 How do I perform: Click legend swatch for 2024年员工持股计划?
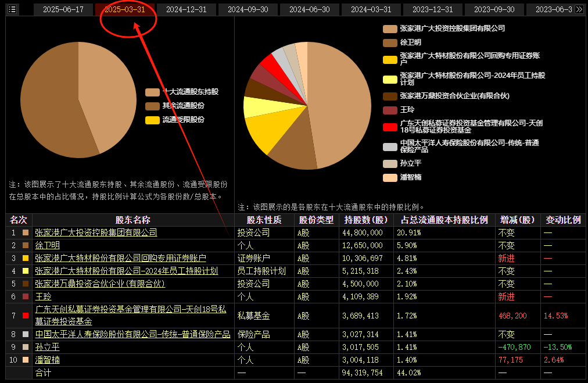pos(390,79)
